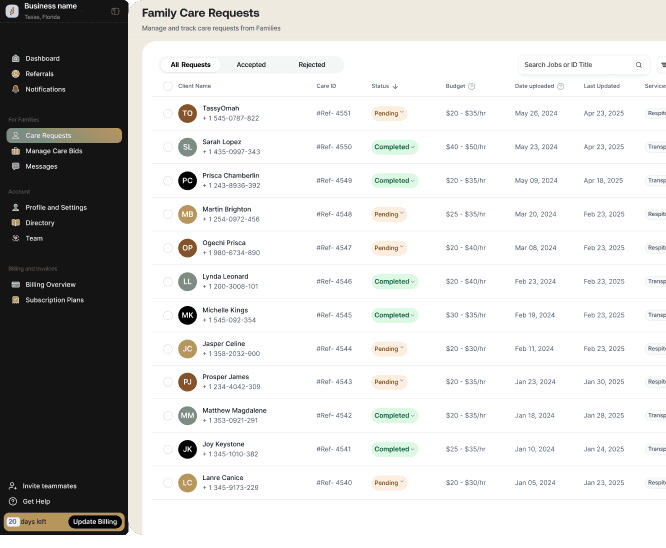Select Jasper Celine row checkbox
Viewport: 666px width, 548px height.
pyautogui.click(x=168, y=349)
